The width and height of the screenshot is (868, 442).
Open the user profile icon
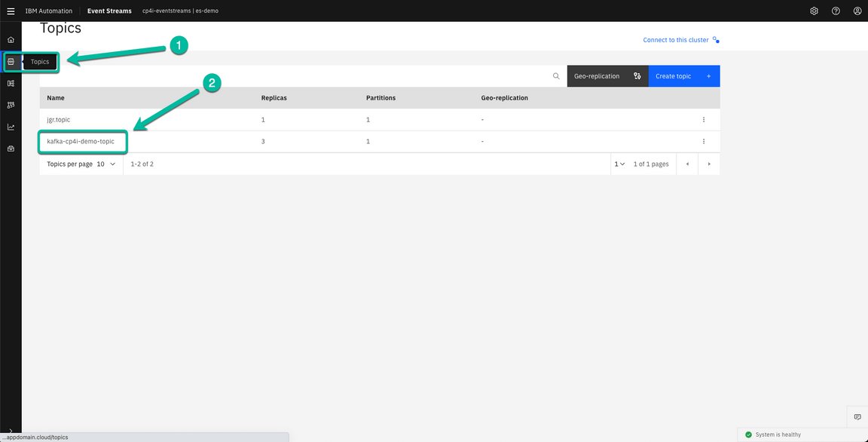(x=857, y=11)
